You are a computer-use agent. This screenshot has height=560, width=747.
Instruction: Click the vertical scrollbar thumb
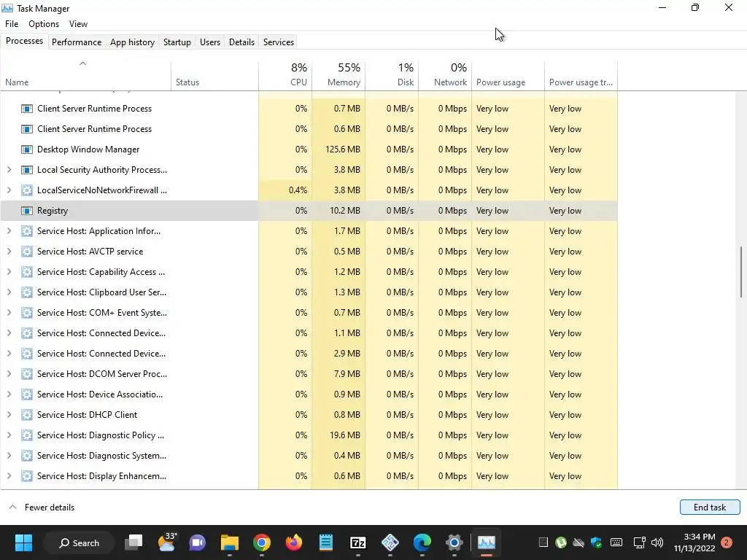point(741,273)
